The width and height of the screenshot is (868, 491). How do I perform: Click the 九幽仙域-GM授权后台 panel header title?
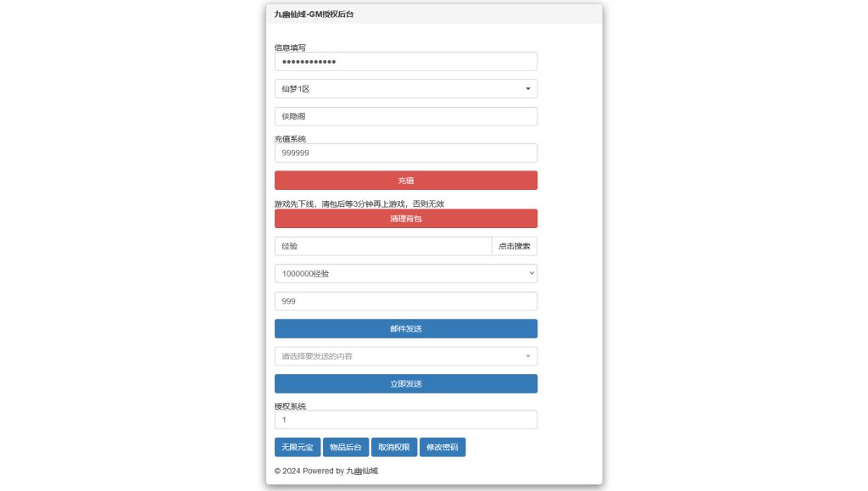coord(314,14)
